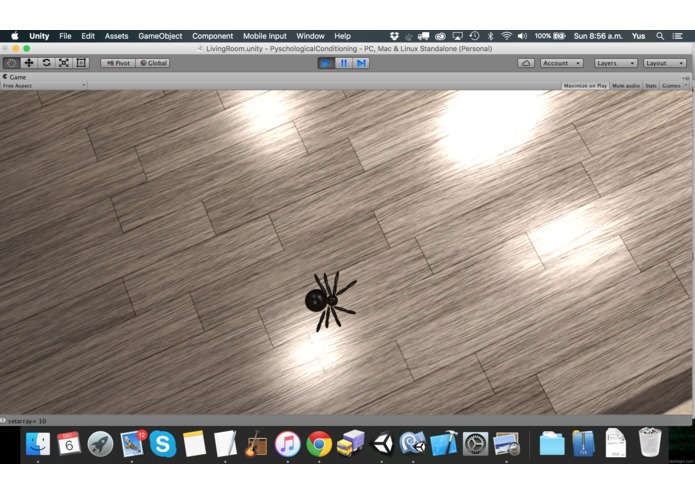Open Game panel options menu
Screen dimensions: 695x494
[685, 78]
